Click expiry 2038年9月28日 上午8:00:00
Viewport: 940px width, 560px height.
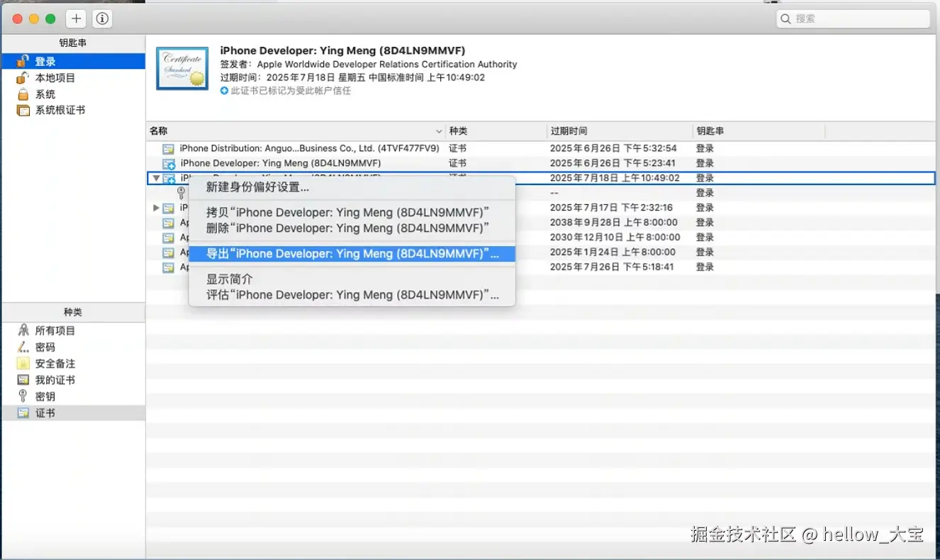point(614,223)
